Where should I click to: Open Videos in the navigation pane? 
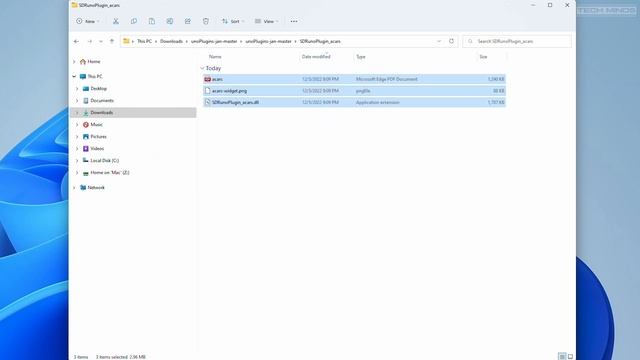point(97,149)
